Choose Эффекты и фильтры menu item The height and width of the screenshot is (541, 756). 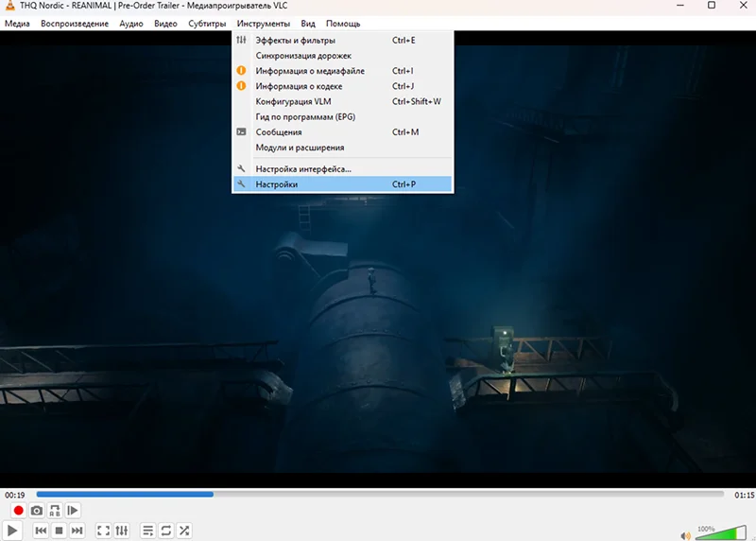pyautogui.click(x=295, y=41)
